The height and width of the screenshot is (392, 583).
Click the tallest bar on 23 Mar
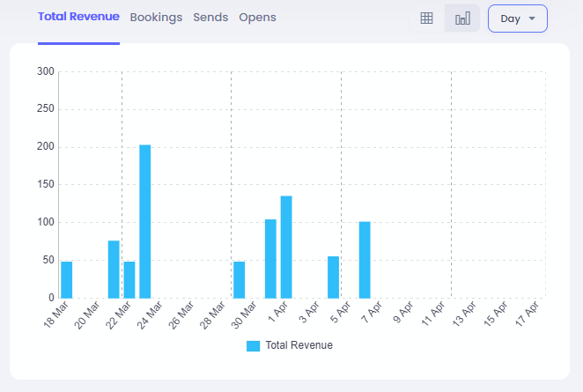(145, 221)
